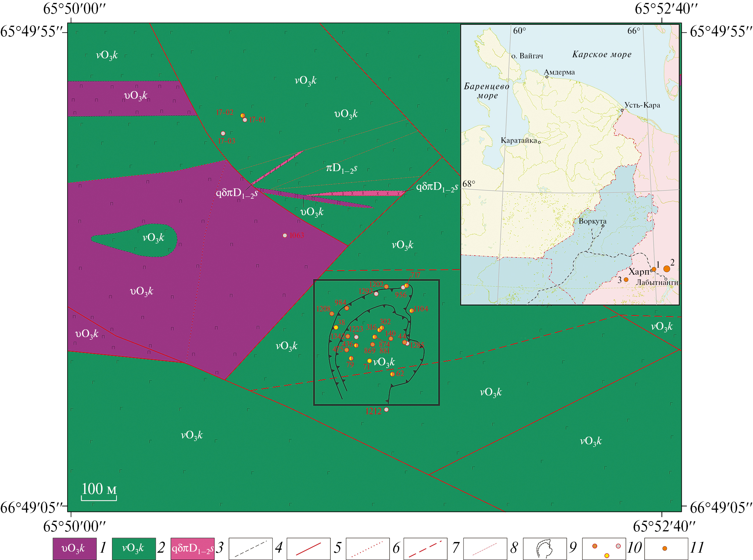Click the sample point marker labeled 62
The height and width of the screenshot is (560, 753).
tap(392, 374)
